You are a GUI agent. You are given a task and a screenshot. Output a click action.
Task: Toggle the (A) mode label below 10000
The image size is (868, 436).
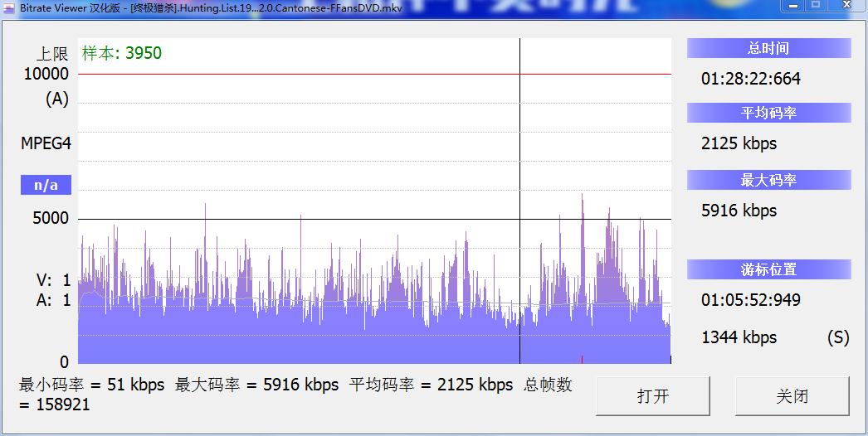(x=57, y=99)
